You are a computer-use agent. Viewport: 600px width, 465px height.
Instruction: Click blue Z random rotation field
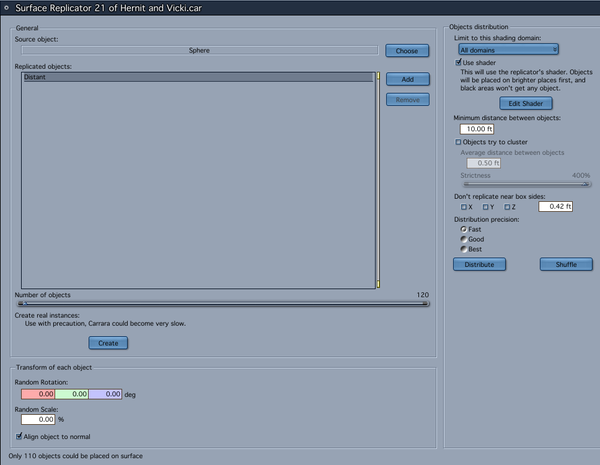pyautogui.click(x=105, y=394)
